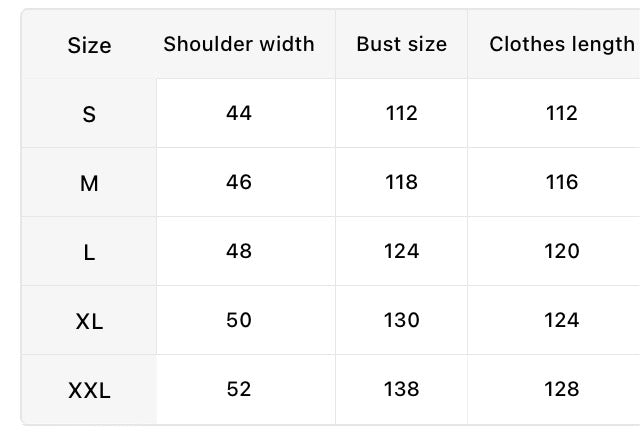Choose the M size row label
Viewport: 640px width, 434px height.
pos(89,183)
